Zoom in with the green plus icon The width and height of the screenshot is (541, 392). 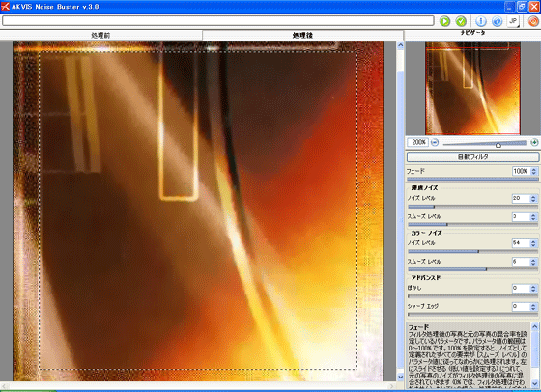534,142
